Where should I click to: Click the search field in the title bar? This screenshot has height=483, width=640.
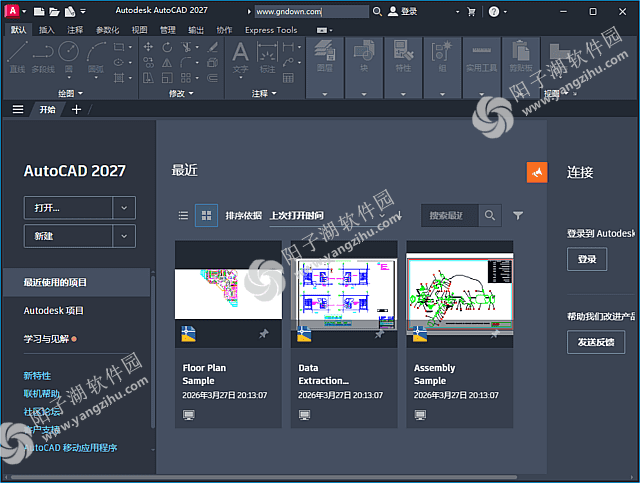point(312,11)
